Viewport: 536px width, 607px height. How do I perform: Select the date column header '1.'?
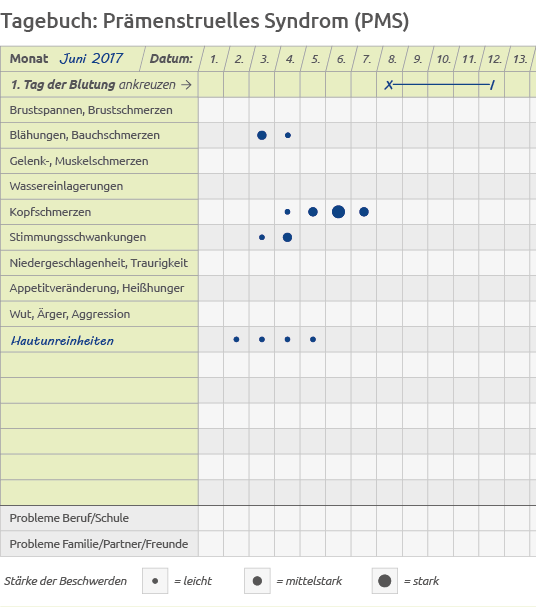[214, 59]
